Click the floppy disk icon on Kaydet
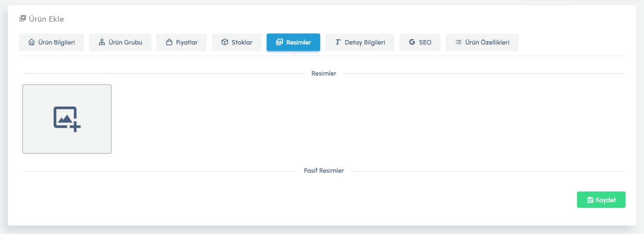Viewport: 644px width, 234px height. (x=590, y=200)
